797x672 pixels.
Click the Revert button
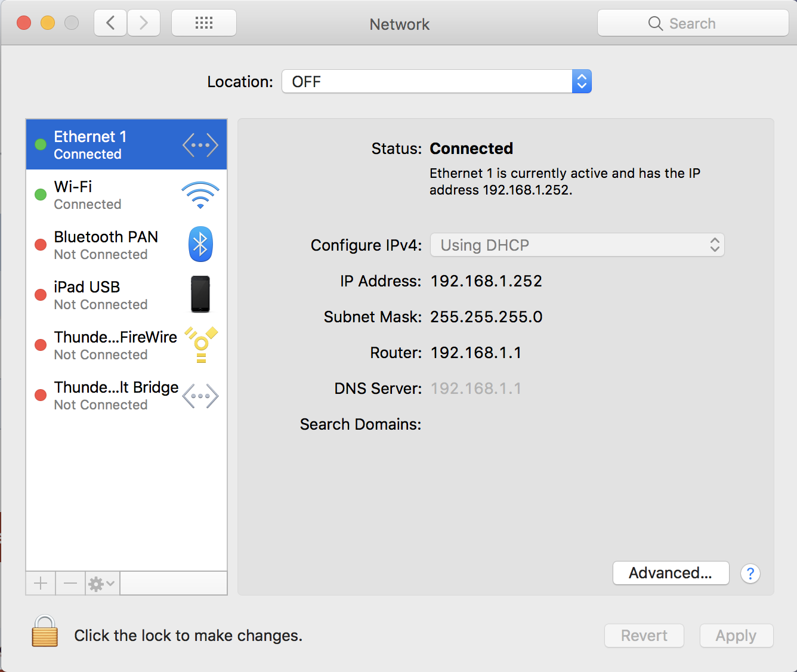click(644, 636)
